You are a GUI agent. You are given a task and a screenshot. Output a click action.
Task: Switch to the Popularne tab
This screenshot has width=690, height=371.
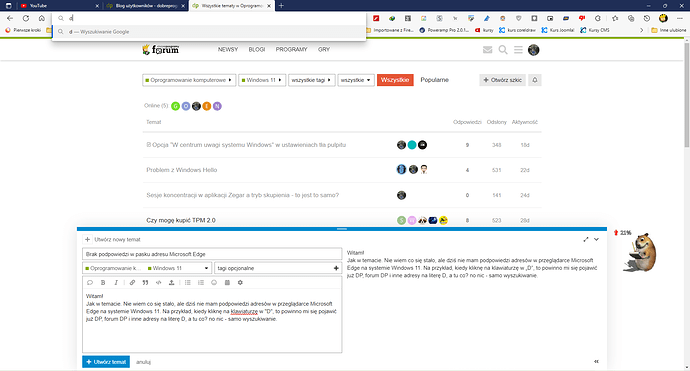coord(434,80)
